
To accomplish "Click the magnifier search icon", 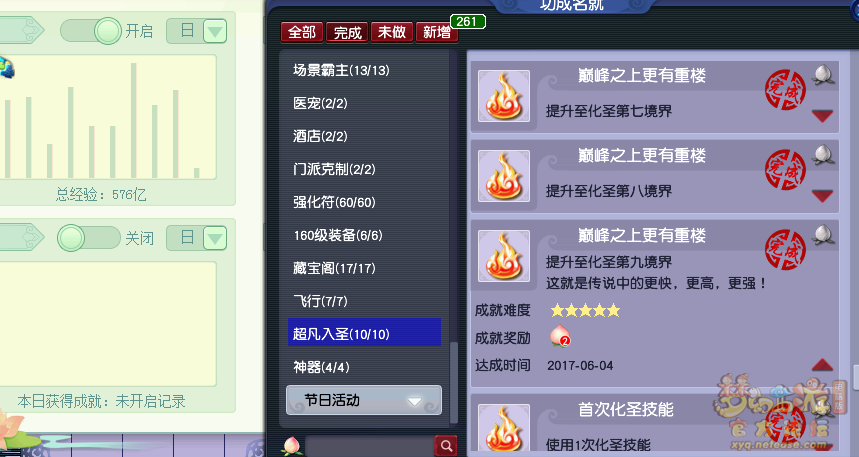I will tap(446, 446).
